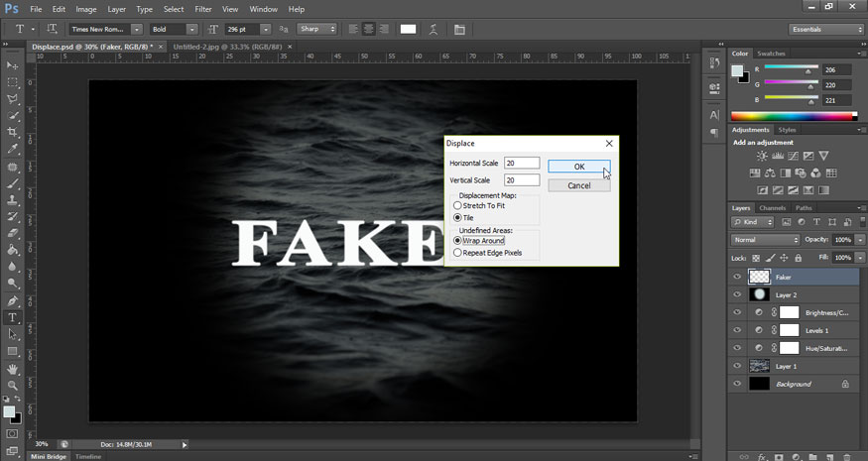868x461 pixels.
Task: Switch to the Channels tab
Action: point(772,208)
